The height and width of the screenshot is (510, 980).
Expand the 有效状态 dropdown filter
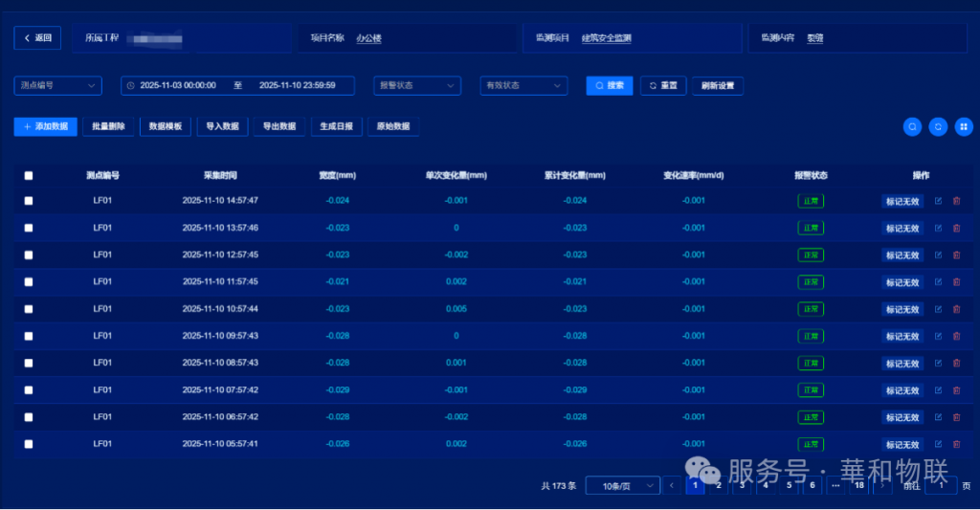pyautogui.click(x=523, y=85)
